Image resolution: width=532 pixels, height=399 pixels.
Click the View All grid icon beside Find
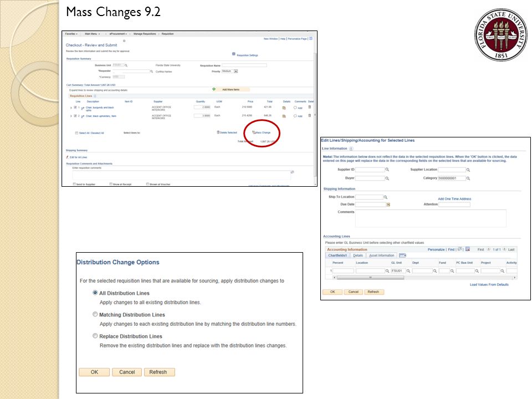click(x=460, y=249)
